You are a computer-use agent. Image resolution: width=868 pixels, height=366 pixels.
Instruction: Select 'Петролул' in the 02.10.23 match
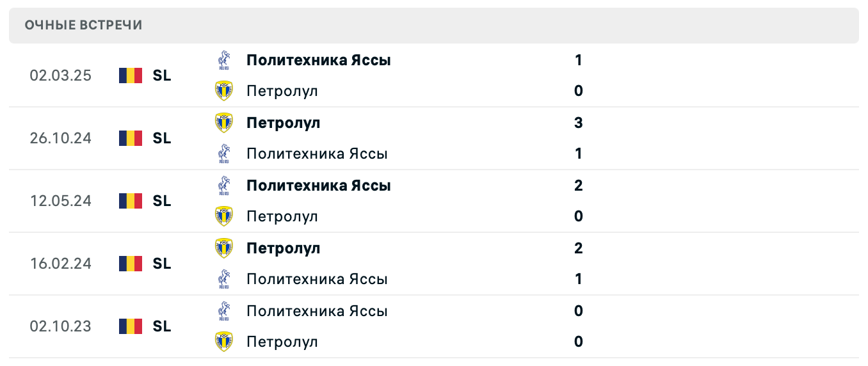pyautogui.click(x=282, y=342)
